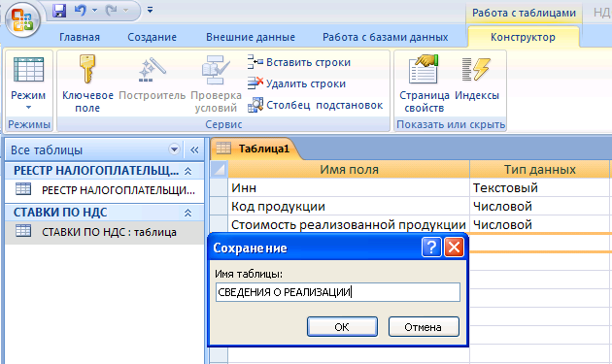Customize the Quick Access Toolbar dropdown

tap(150, 10)
